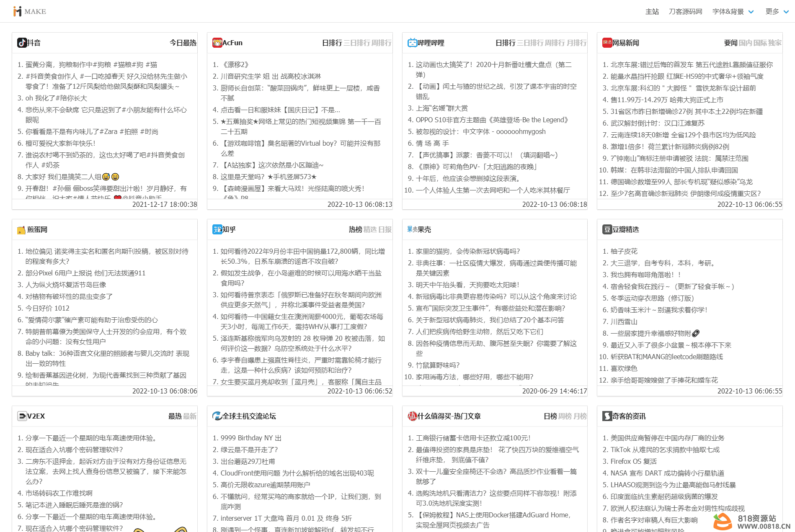Select AcFun 日排行 tab

332,43
